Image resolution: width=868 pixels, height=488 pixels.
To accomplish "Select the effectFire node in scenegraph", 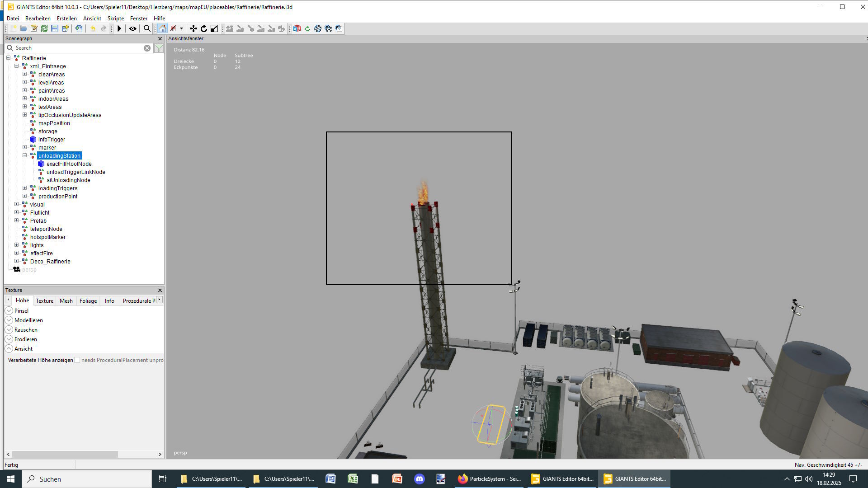I will 41,253.
